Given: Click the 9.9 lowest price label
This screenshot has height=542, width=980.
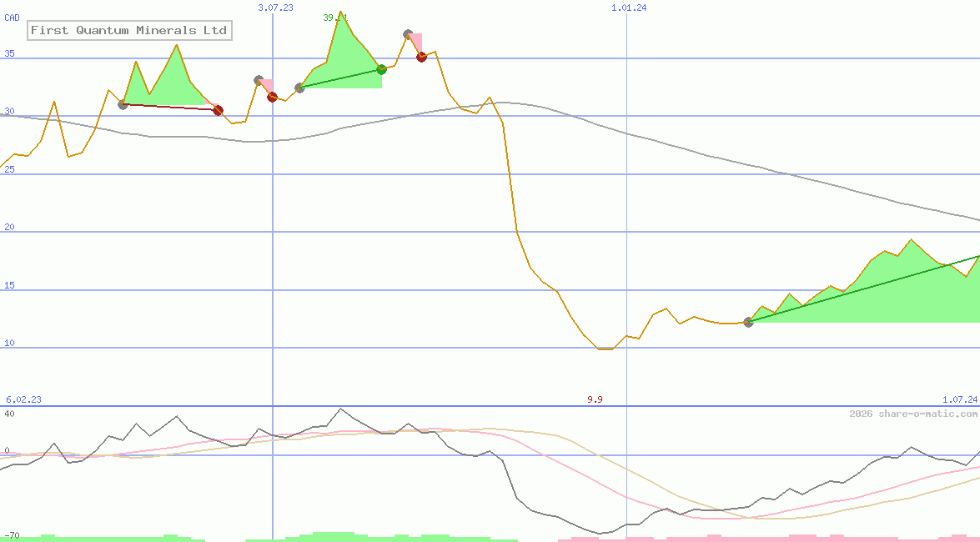Looking at the screenshot, I should (595, 400).
